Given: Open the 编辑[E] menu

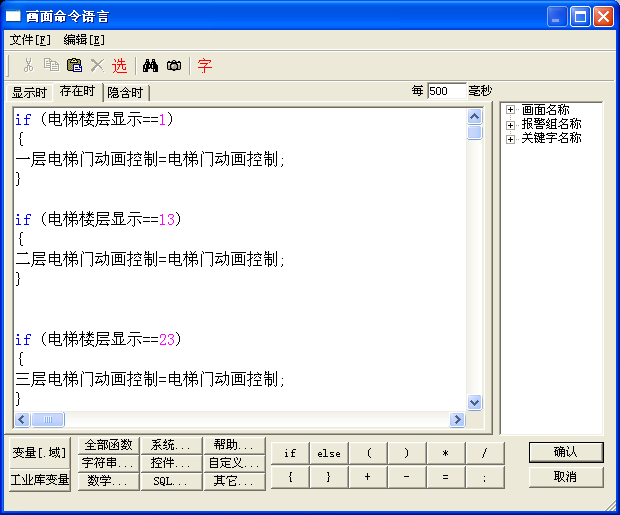Looking at the screenshot, I should tap(84, 40).
